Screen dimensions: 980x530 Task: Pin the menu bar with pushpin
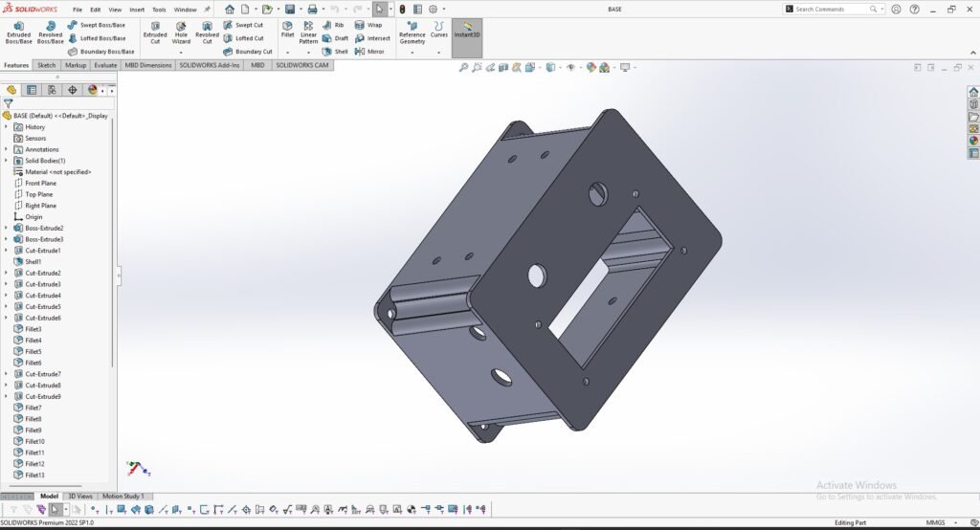click(207, 10)
